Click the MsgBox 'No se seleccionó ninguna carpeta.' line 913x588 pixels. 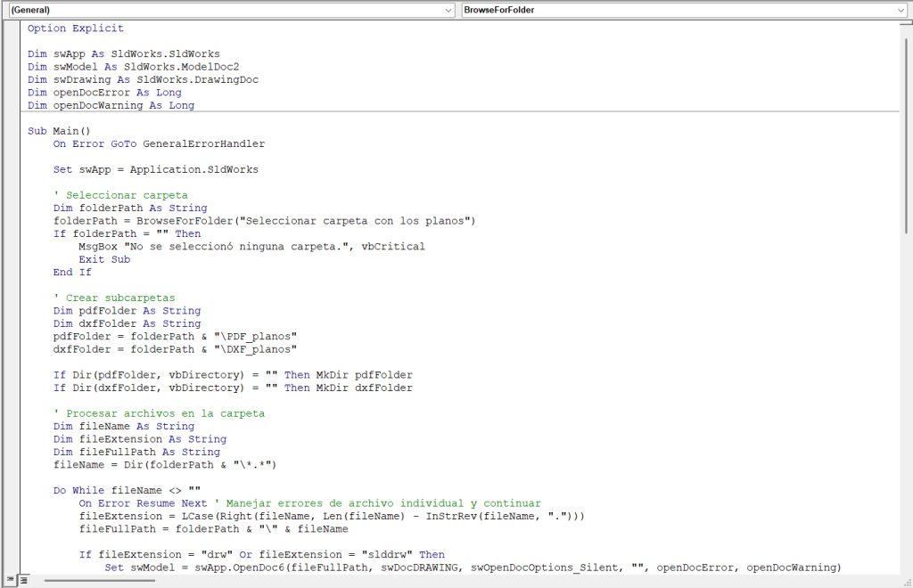pos(251,246)
